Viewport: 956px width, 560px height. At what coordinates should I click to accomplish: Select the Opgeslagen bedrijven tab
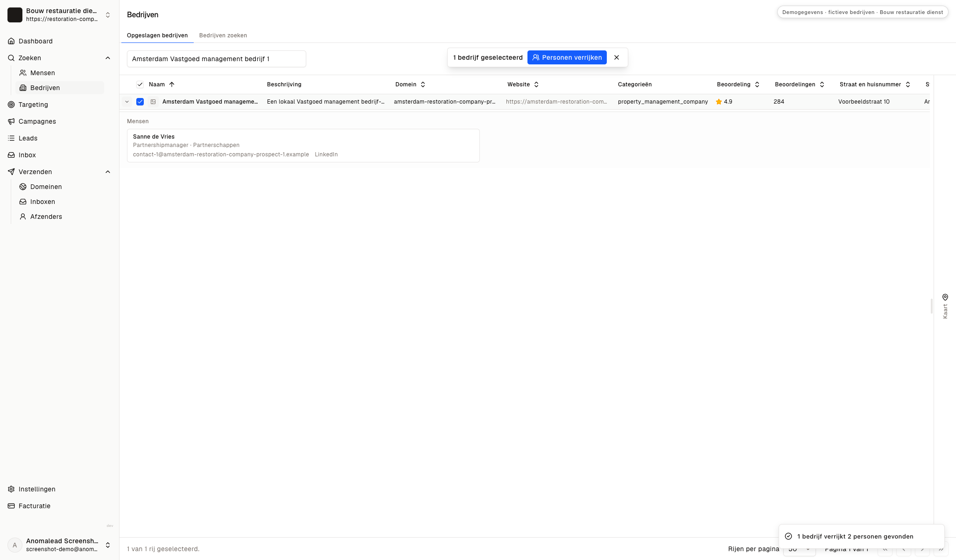pos(157,35)
